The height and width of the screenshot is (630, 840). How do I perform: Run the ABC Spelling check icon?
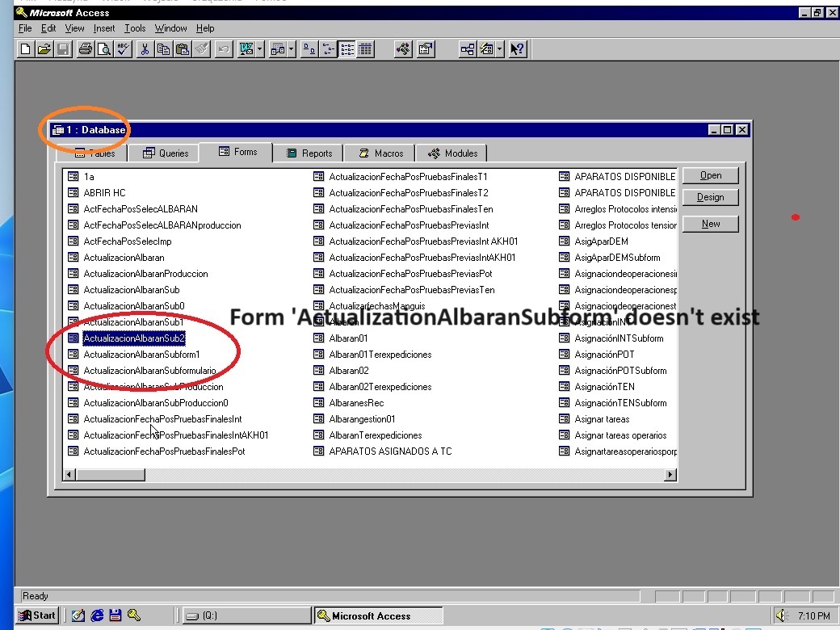click(124, 49)
